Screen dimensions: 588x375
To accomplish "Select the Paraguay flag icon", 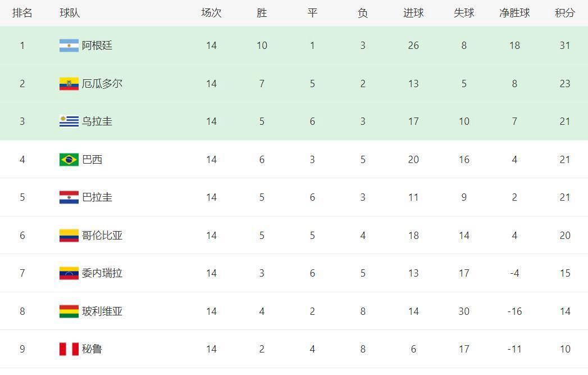I will [x=69, y=197].
